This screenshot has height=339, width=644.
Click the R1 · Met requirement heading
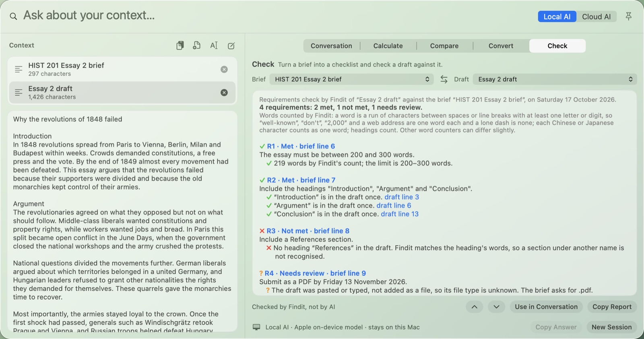pyautogui.click(x=297, y=146)
